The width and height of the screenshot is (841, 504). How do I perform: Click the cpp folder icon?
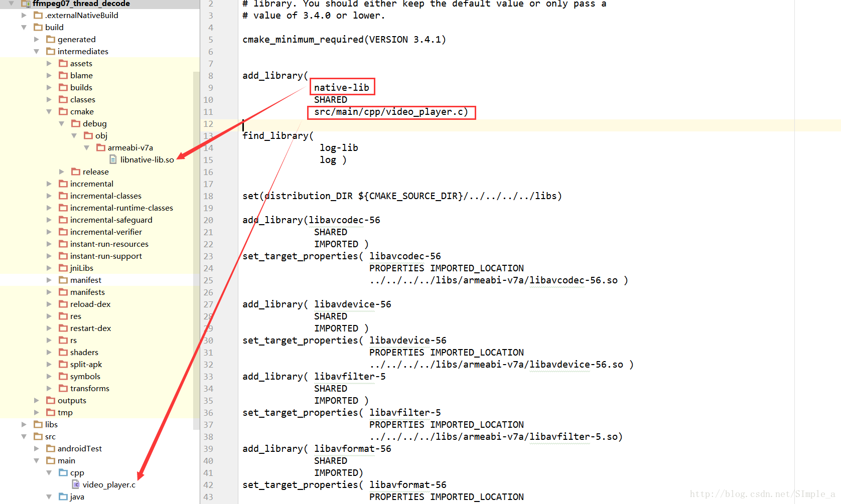63,472
